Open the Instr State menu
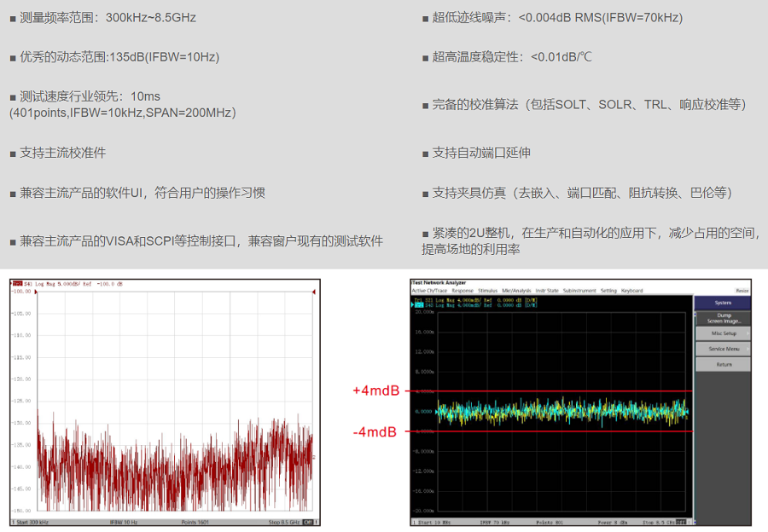Screen dimensions: 768x532 click(547, 291)
